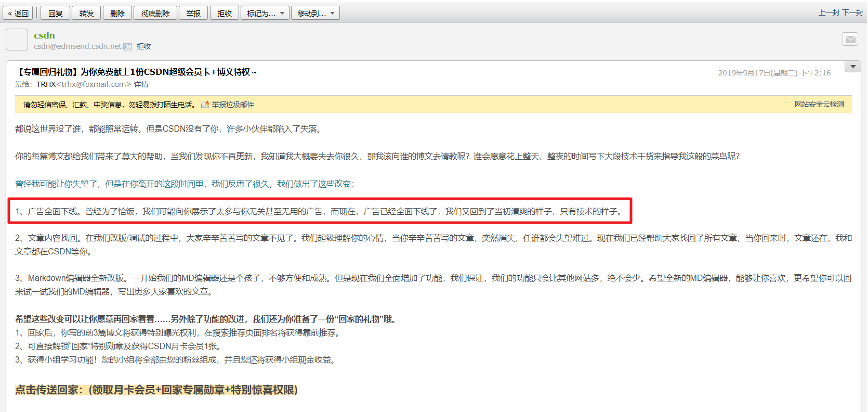
Task: Click 拒收 link next to sender address
Action: tap(144, 46)
